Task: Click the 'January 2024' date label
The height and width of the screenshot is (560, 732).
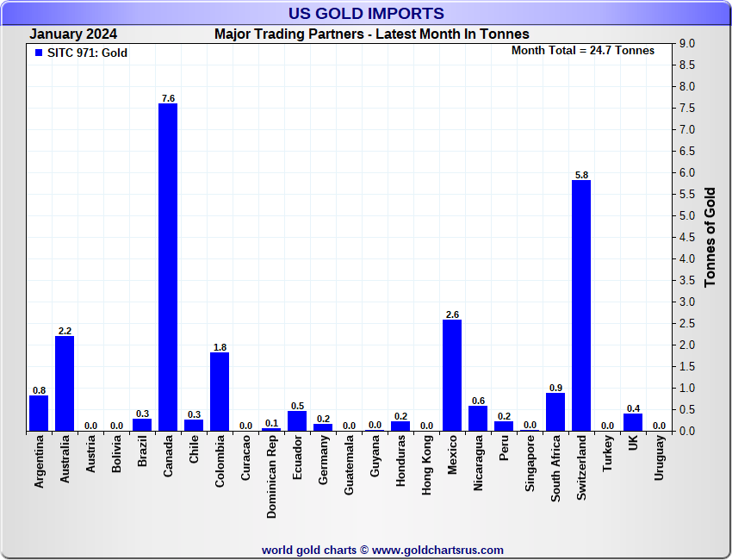Action: point(73,34)
